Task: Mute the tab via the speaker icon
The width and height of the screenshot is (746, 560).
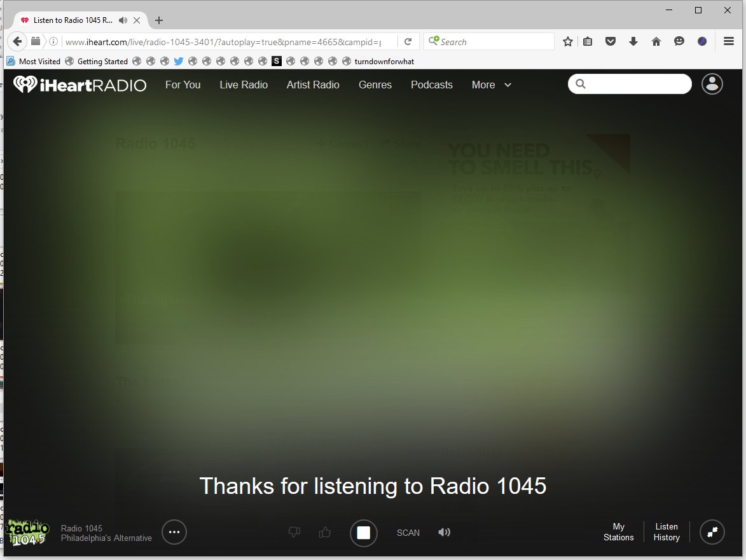Action: 123,20
